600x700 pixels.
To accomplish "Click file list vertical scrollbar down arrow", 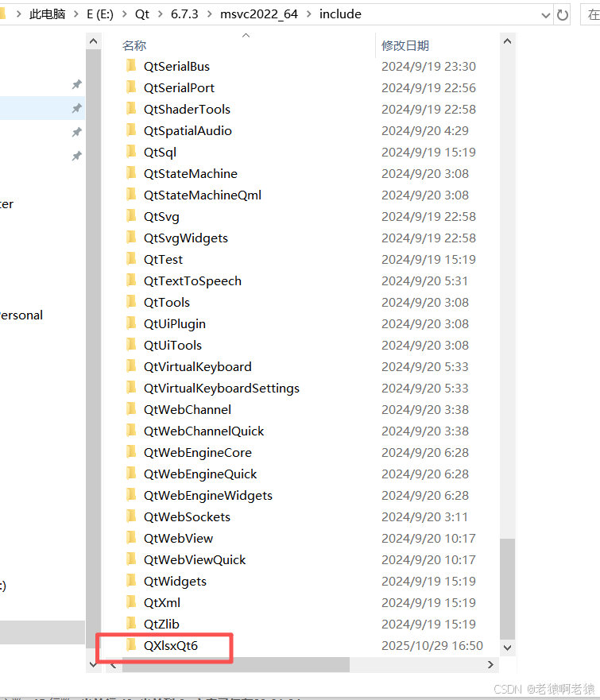I will [x=507, y=648].
